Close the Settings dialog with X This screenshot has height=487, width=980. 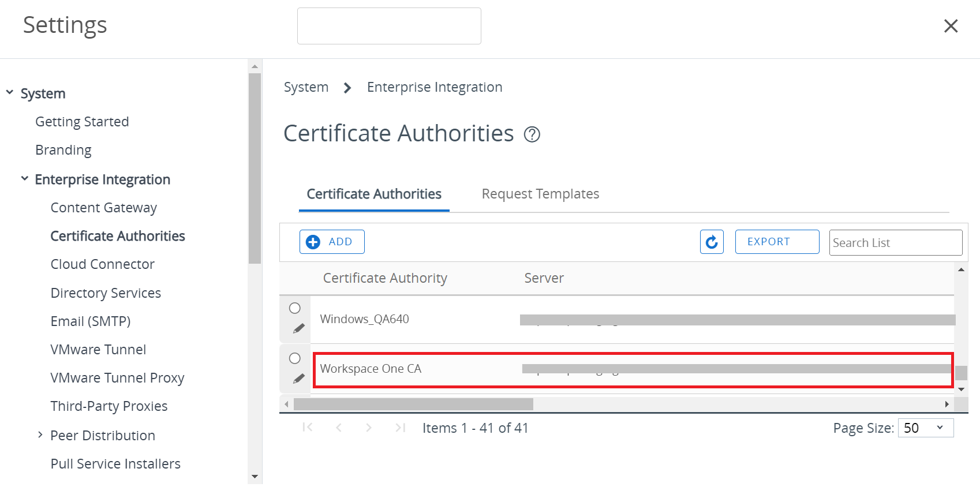[x=951, y=26]
